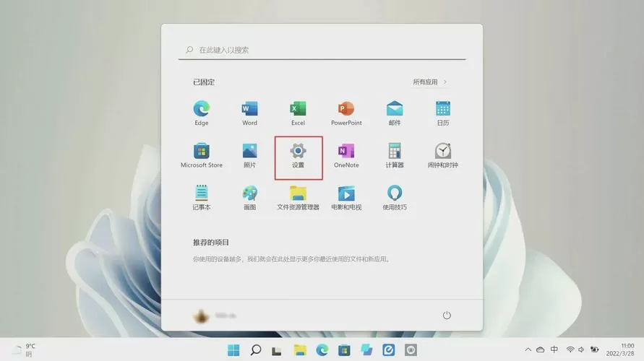The width and height of the screenshot is (644, 361).
Task: Open Excel in the Start menu
Action: [x=299, y=113]
